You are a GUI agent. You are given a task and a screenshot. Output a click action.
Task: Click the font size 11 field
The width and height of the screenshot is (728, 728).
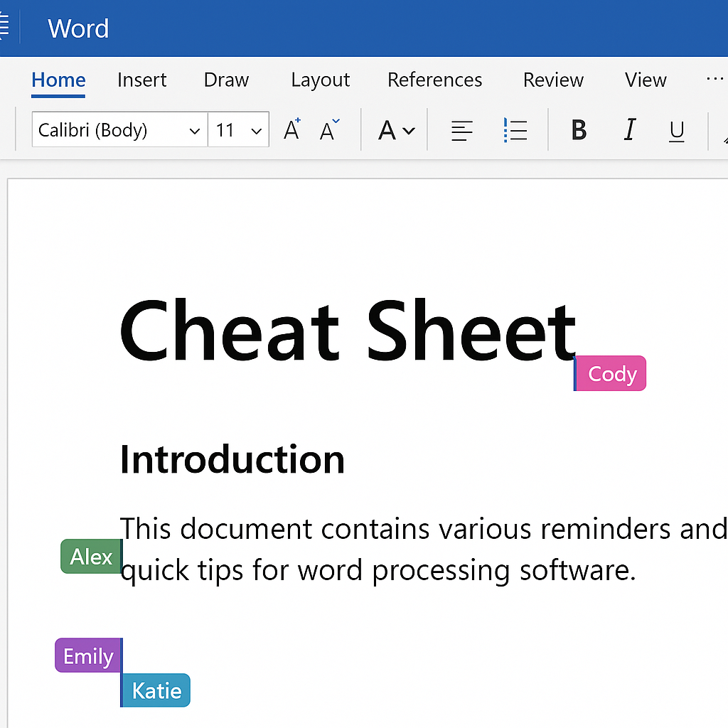tap(238, 129)
